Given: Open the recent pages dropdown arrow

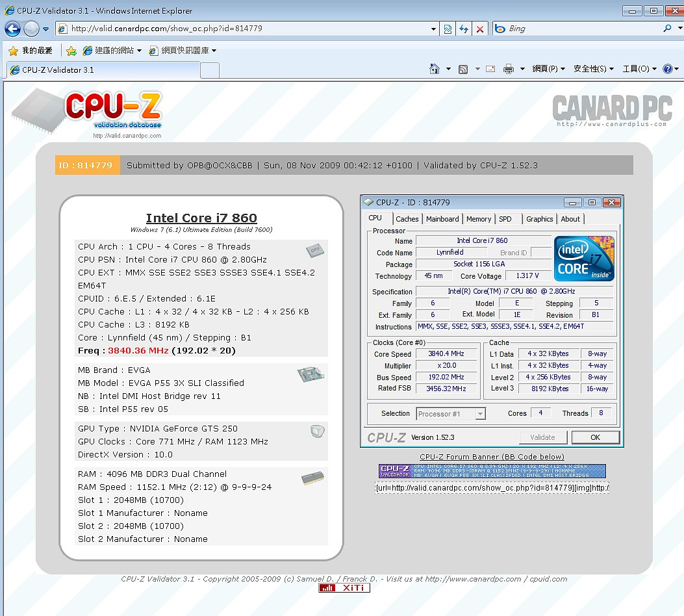Looking at the screenshot, I should [x=45, y=29].
